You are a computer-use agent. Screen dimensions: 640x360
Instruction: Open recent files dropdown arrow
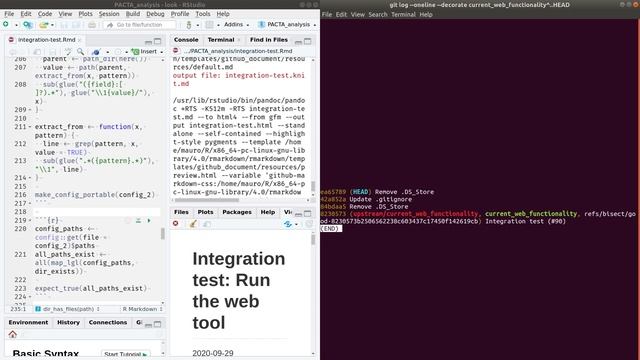click(x=52, y=25)
